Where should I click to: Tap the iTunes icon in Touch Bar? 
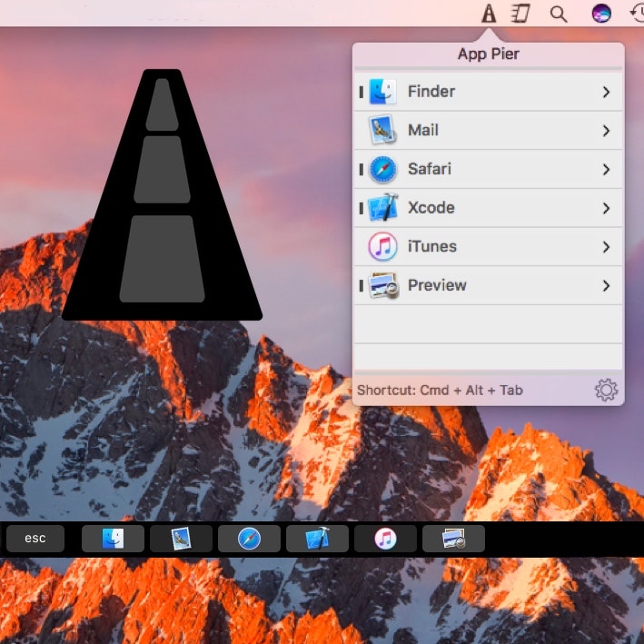385,539
